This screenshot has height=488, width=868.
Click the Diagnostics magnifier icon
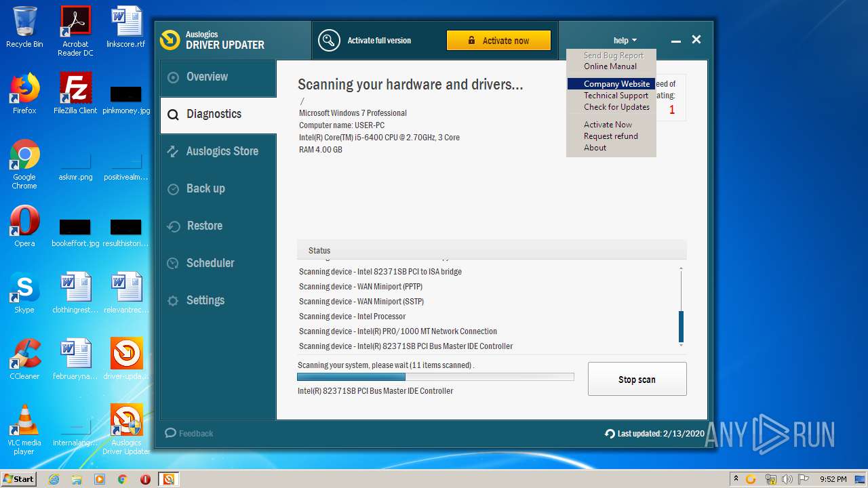(174, 115)
